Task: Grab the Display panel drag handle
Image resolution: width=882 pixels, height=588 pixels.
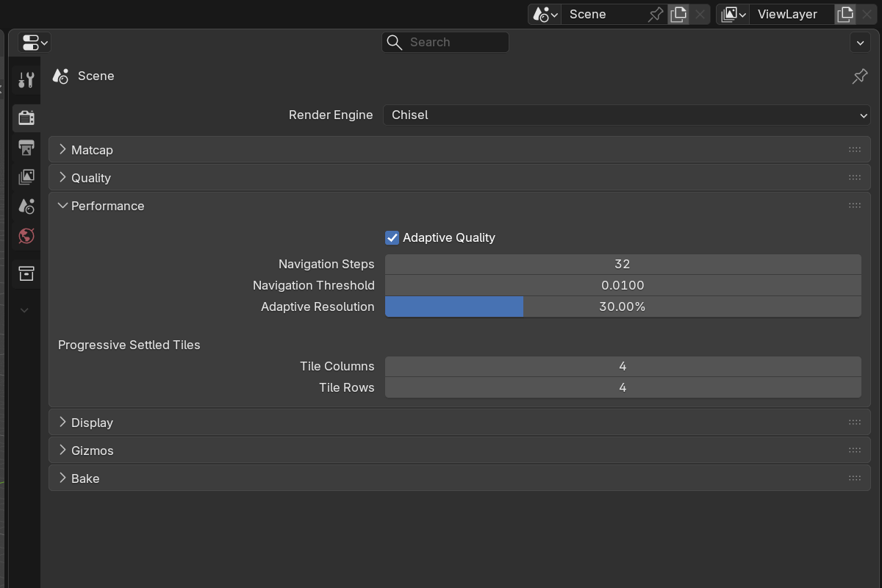Action: pyautogui.click(x=854, y=423)
